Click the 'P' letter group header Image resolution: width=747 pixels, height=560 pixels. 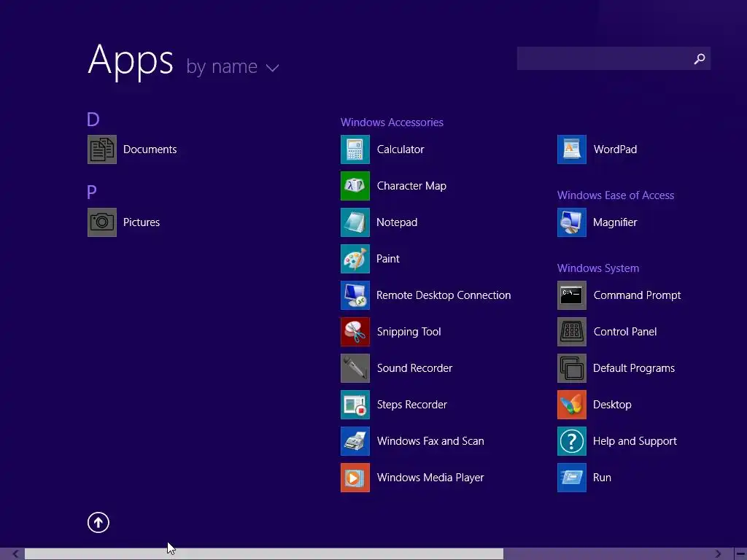click(x=91, y=192)
